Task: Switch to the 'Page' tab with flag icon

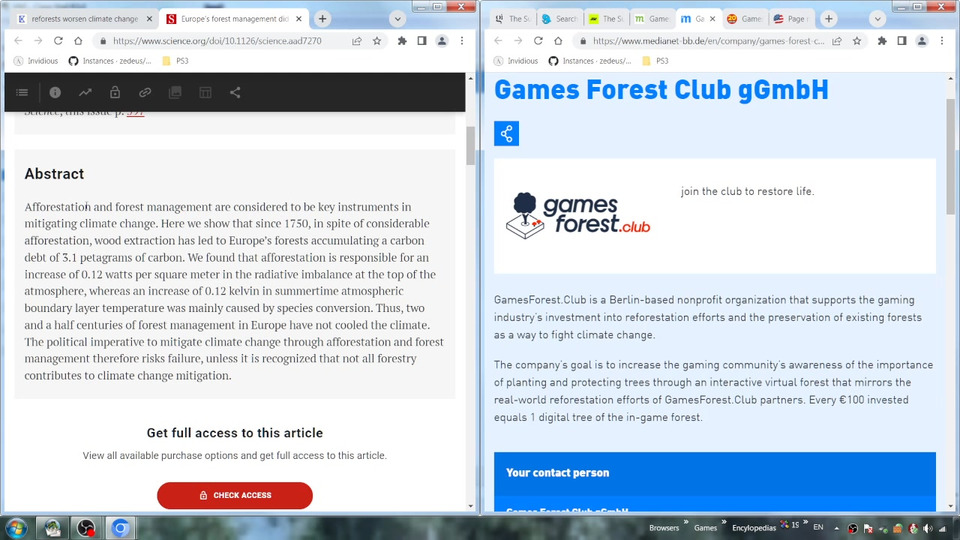Action: tap(791, 19)
